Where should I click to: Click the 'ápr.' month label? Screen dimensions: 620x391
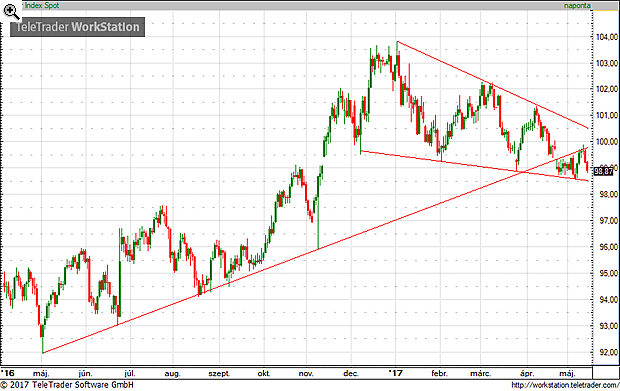pyautogui.click(x=527, y=374)
